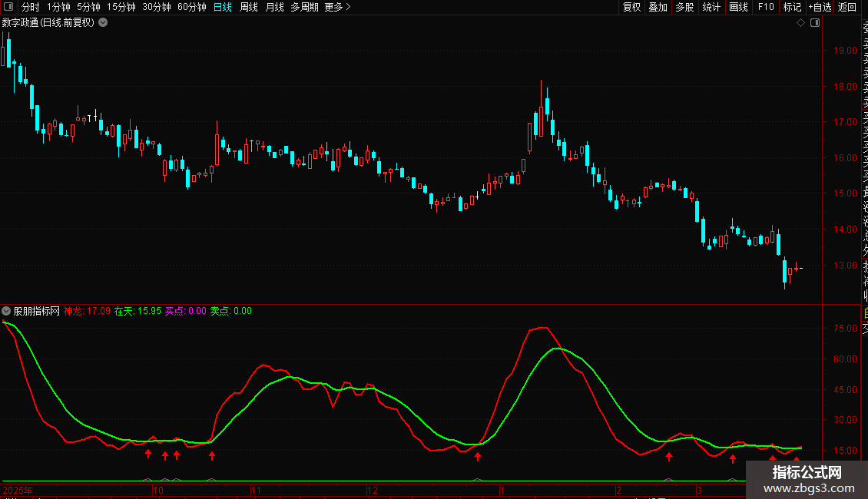Click the 指标公式网 watermark link
Screen dimensions: 868x499
pyautogui.click(x=807, y=479)
